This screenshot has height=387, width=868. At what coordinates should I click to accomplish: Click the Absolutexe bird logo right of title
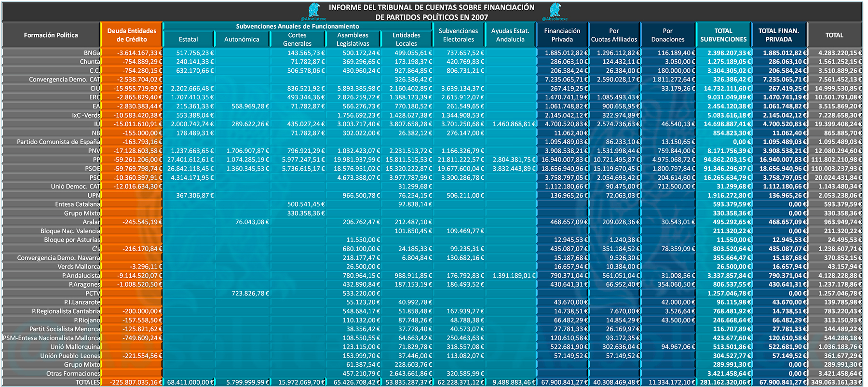[x=555, y=10]
